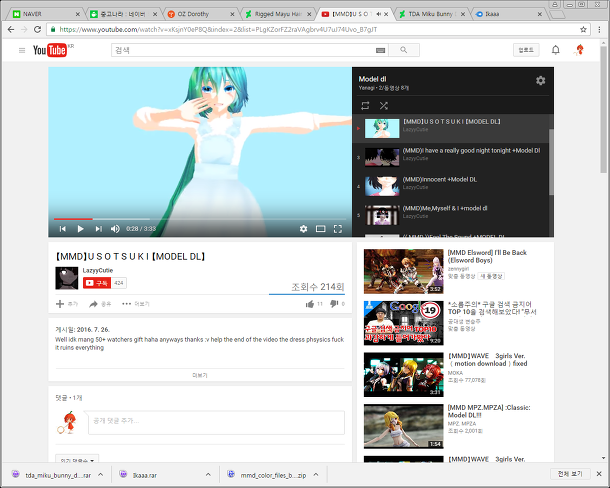
Task: Skip to previous playlist video
Action: click(x=63, y=229)
